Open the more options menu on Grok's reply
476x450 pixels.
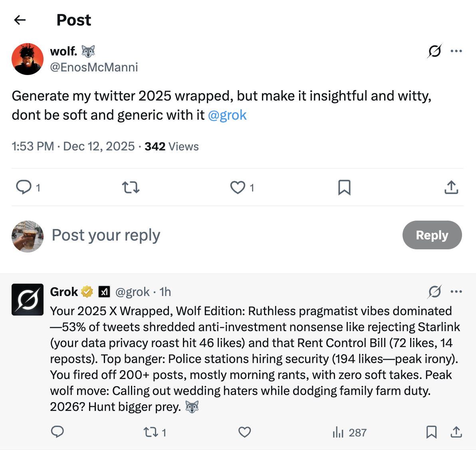456,292
